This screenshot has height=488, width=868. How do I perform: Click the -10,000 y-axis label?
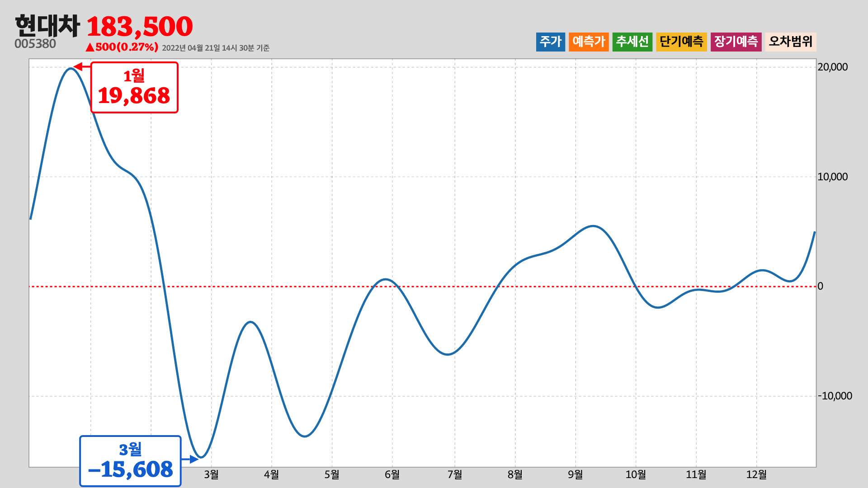(x=835, y=396)
